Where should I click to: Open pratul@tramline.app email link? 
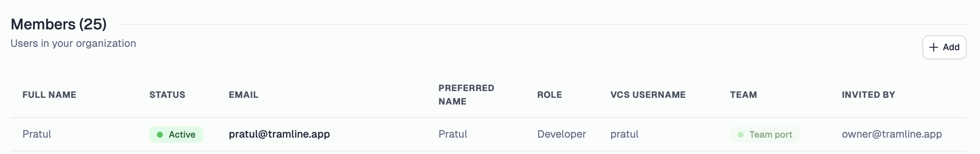pos(279,134)
